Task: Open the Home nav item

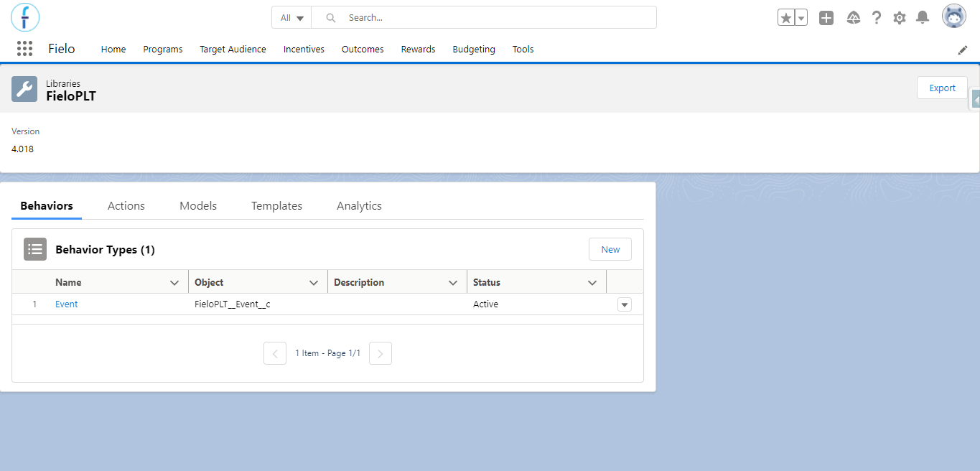Action: 113,50
